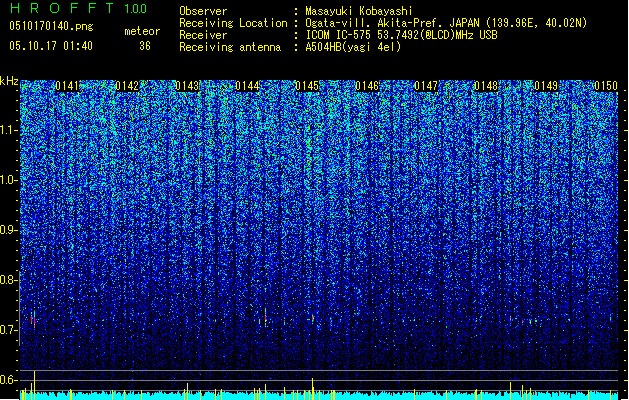Viewport: 629px width, 400px height.
Task: Click the 0150 time marker
Action: (x=606, y=86)
